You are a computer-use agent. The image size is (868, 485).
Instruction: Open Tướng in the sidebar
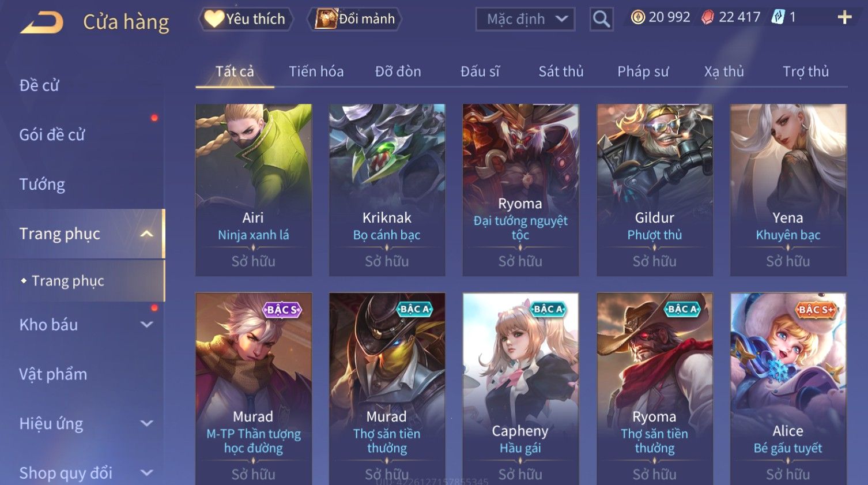tap(42, 185)
